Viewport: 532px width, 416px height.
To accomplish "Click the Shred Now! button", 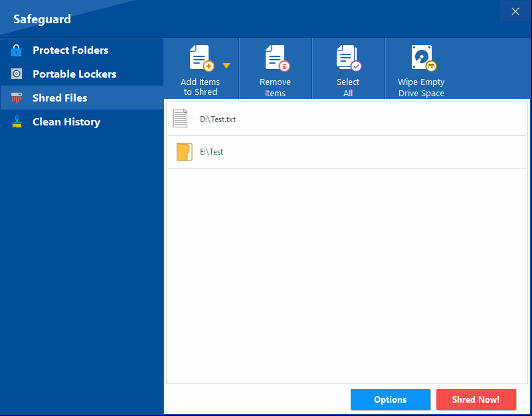I will point(476,399).
